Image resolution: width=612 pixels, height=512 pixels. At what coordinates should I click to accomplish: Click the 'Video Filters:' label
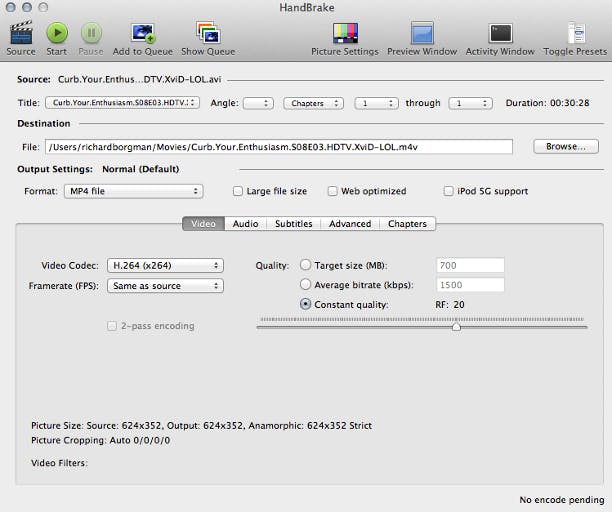point(59,463)
